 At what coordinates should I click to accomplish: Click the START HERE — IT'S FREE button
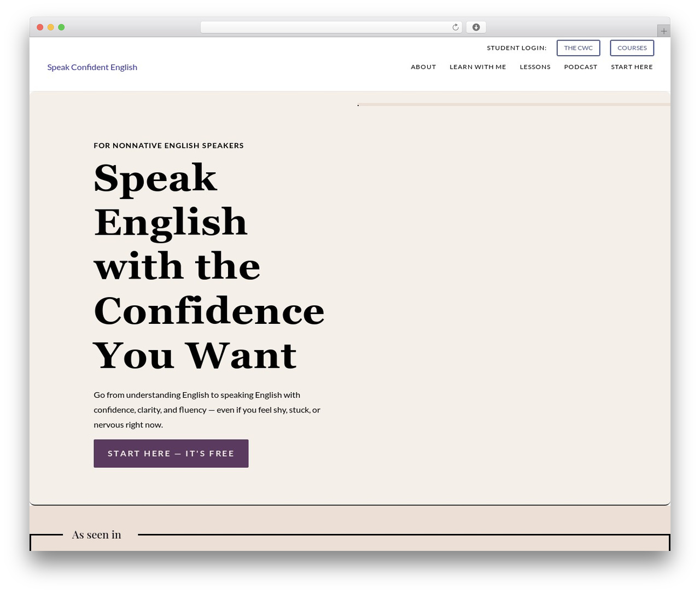pos(171,454)
